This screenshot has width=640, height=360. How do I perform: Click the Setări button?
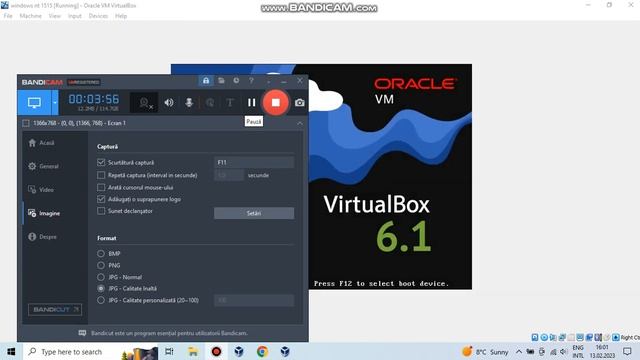pyautogui.click(x=254, y=213)
